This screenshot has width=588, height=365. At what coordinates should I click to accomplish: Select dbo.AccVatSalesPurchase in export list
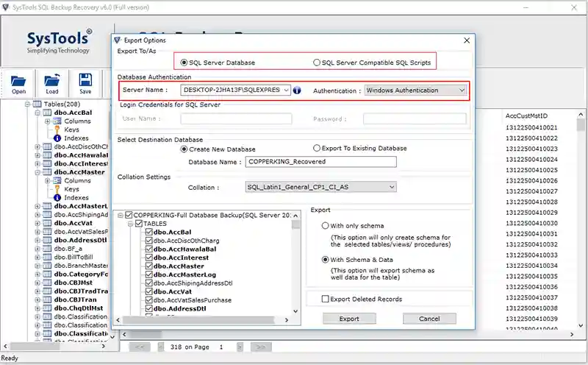(193, 300)
